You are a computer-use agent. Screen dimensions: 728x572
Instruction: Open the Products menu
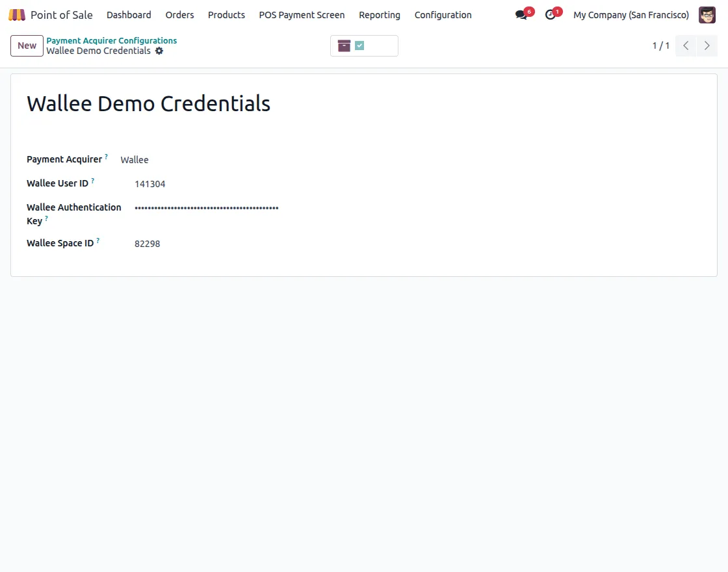click(x=226, y=15)
